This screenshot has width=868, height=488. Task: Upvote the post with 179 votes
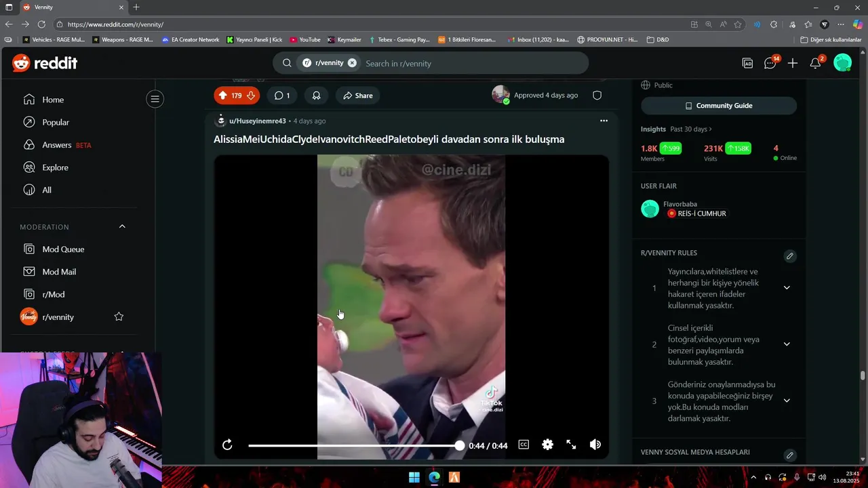222,96
